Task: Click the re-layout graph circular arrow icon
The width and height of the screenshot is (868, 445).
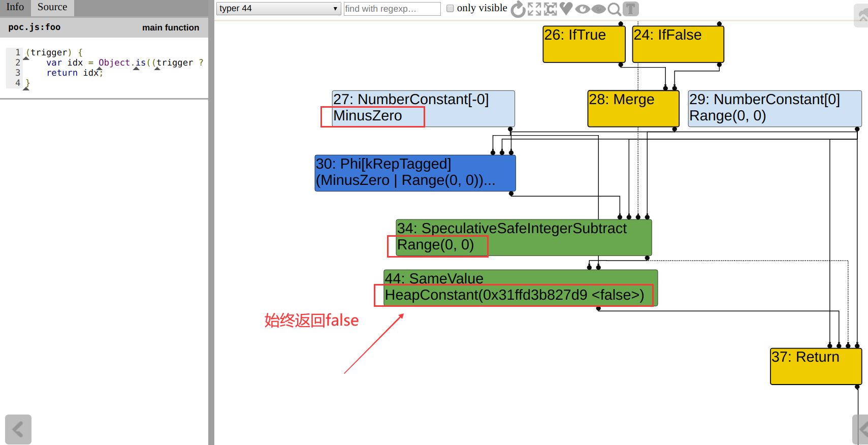Action: pos(518,9)
